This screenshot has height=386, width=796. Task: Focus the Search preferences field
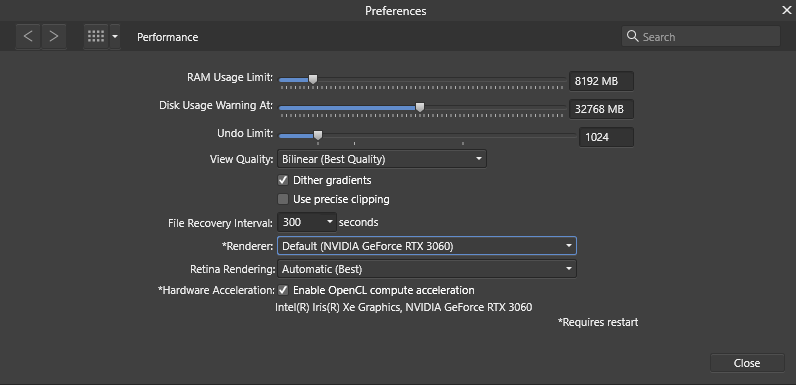(701, 37)
